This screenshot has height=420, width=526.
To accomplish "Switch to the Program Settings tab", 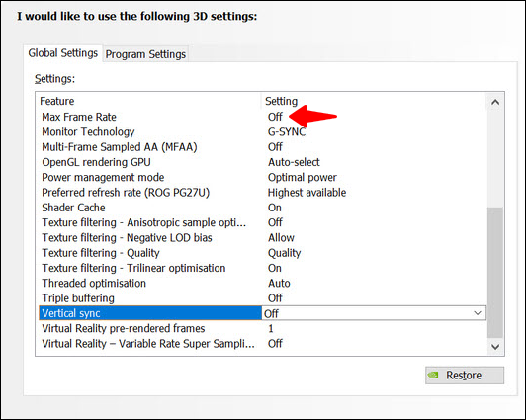I will (x=145, y=54).
